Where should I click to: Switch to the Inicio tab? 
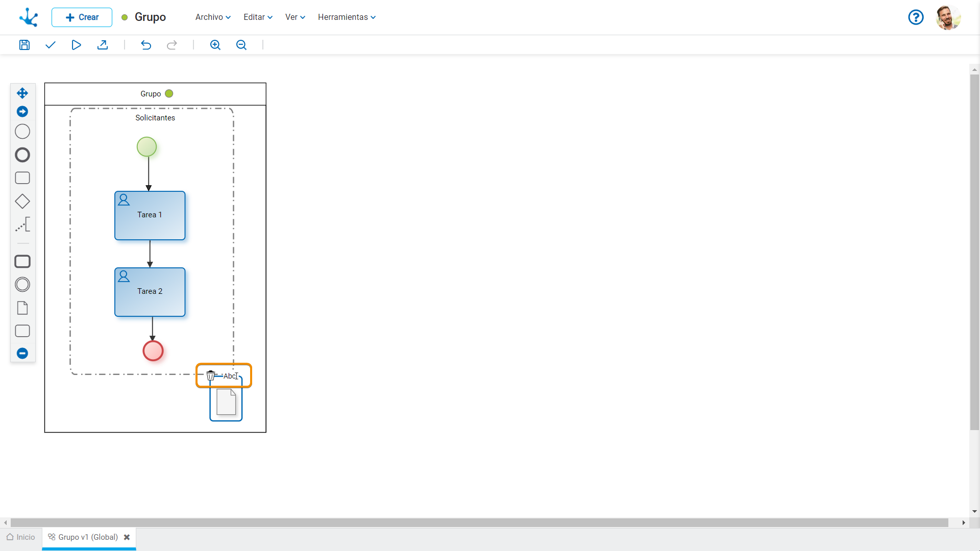point(21,537)
